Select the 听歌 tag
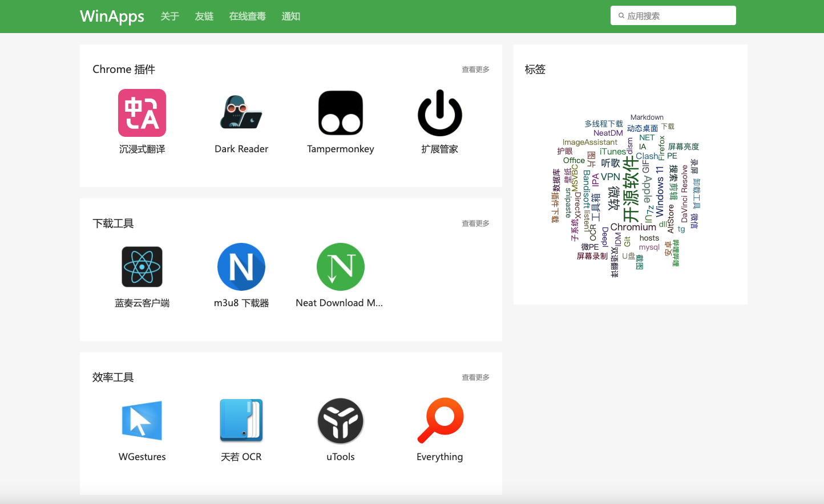Viewport: 824px width, 504px height. click(x=611, y=163)
